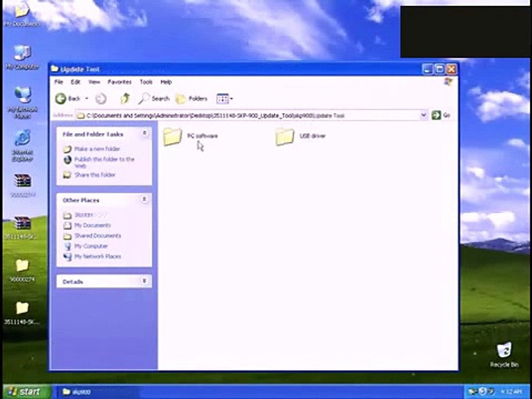Screen dimensions: 532x399
Task: Select the 3511148-SK RAR archive desktop icon
Action: coord(22,228)
